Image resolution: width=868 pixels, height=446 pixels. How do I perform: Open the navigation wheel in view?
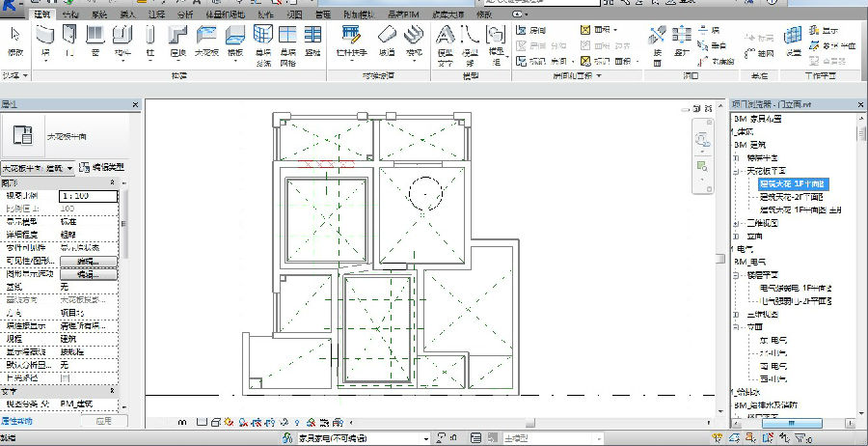coord(700,140)
